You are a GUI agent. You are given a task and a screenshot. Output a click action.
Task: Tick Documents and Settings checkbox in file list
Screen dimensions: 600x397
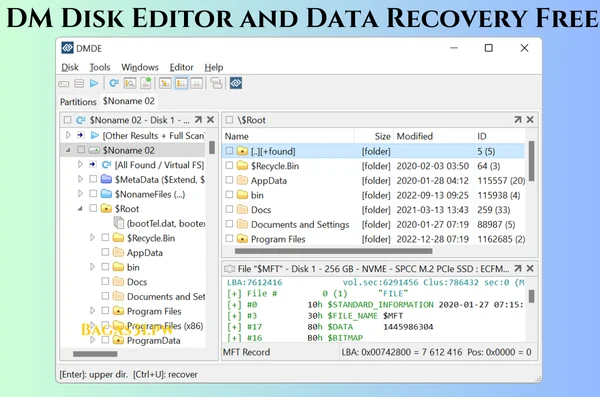[229, 224]
